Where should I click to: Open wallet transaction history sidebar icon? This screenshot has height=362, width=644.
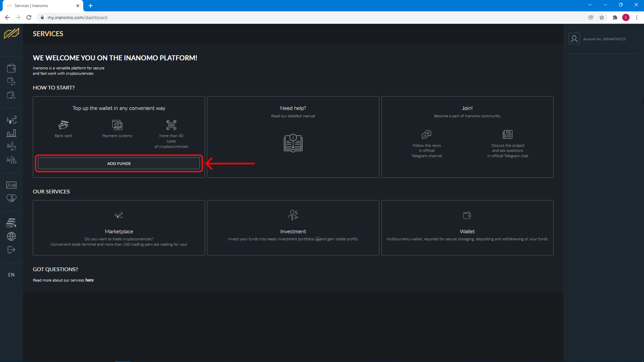click(11, 95)
